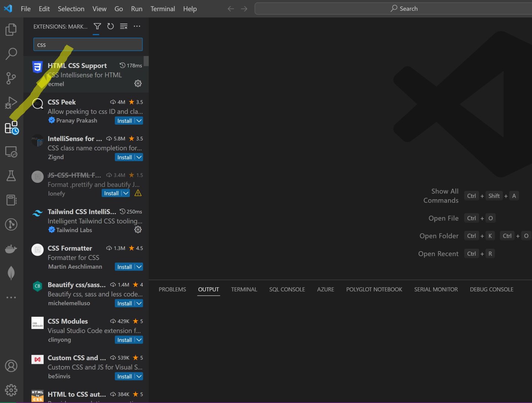
Task: Open the Docker whale view
Action: [x=11, y=249]
